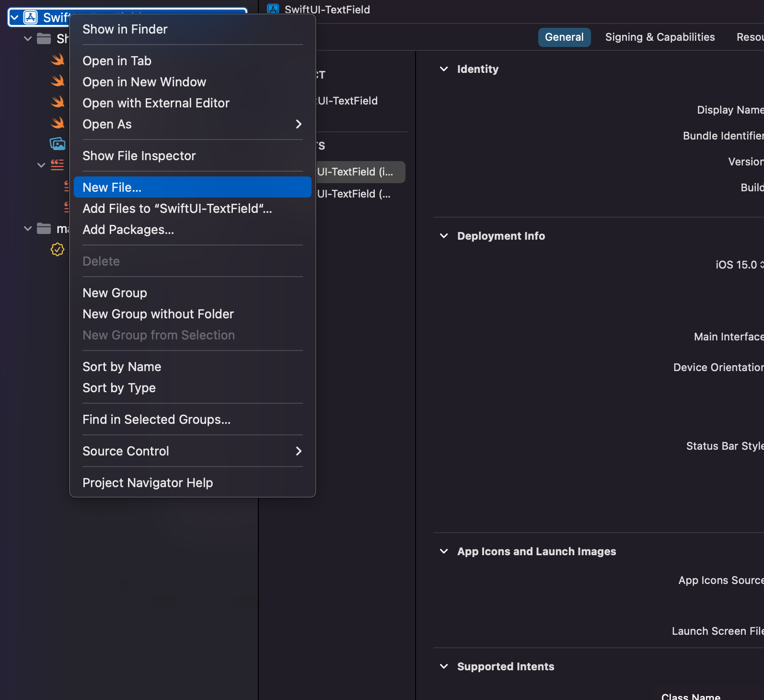This screenshot has height=700, width=764.
Task: Click the project icon beside SwiftUI-TextField title
Action: pos(273,9)
